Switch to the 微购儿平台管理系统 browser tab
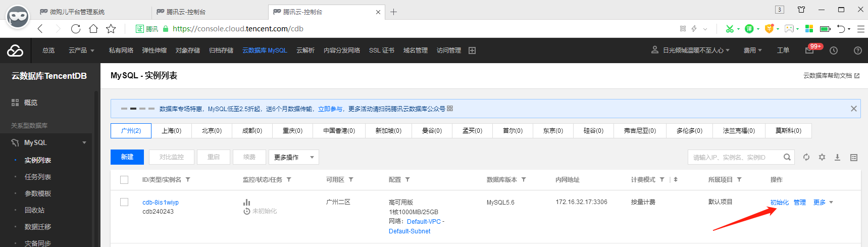 pyautogui.click(x=77, y=12)
